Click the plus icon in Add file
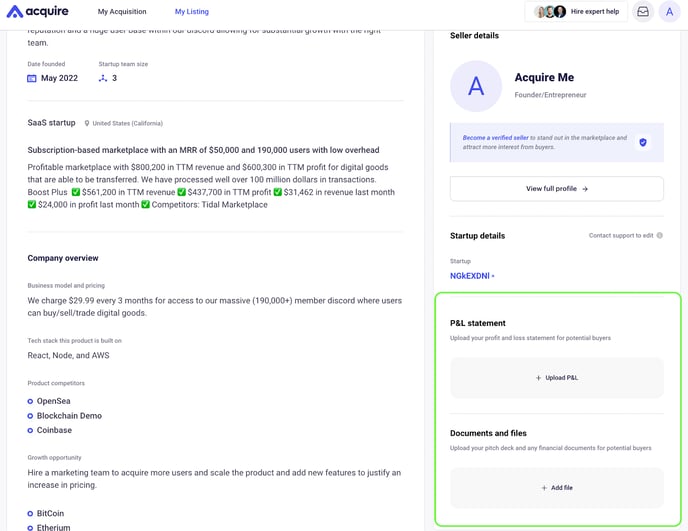This screenshot has width=688, height=531. (x=544, y=488)
